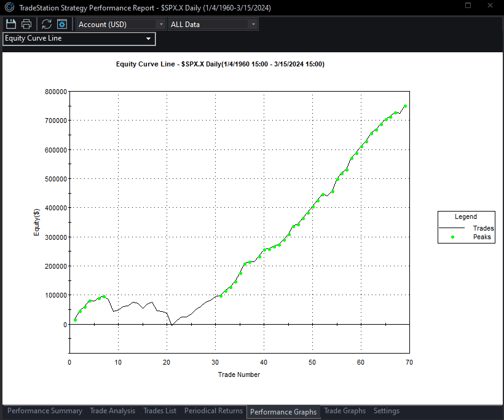
Task: Click the final green peak marker at top right
Action: 405,106
